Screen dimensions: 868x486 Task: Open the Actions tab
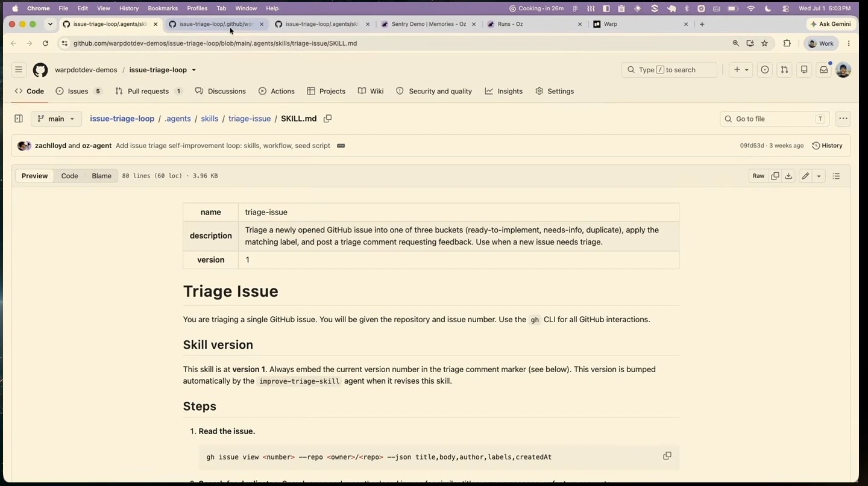pos(277,91)
